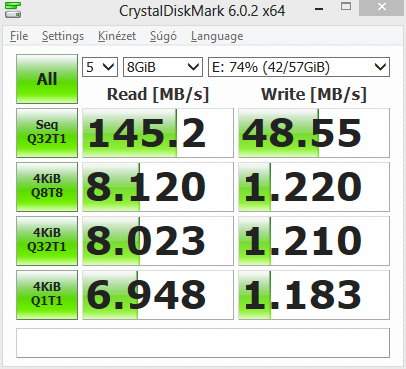Start the 4KiB Q32T1 test

coord(47,241)
